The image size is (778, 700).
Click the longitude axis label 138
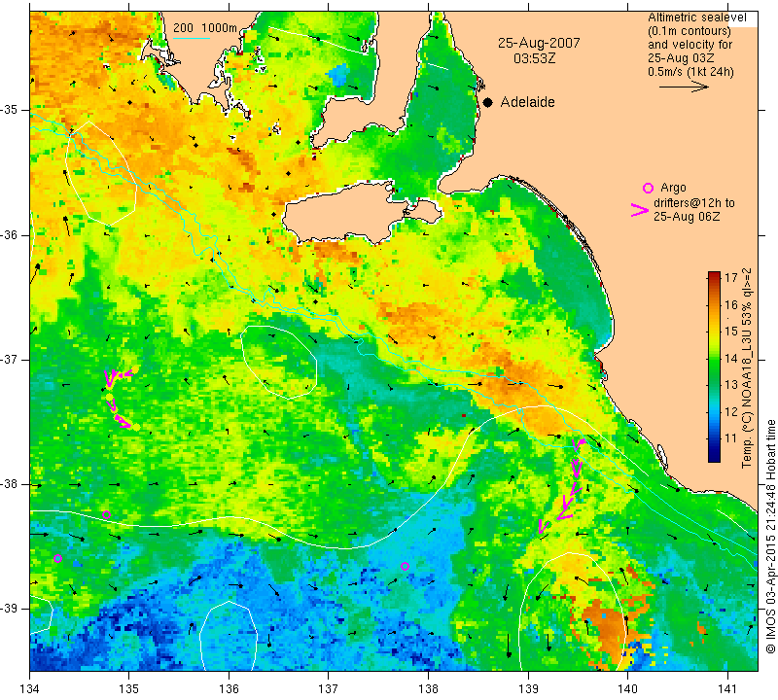tap(428, 689)
